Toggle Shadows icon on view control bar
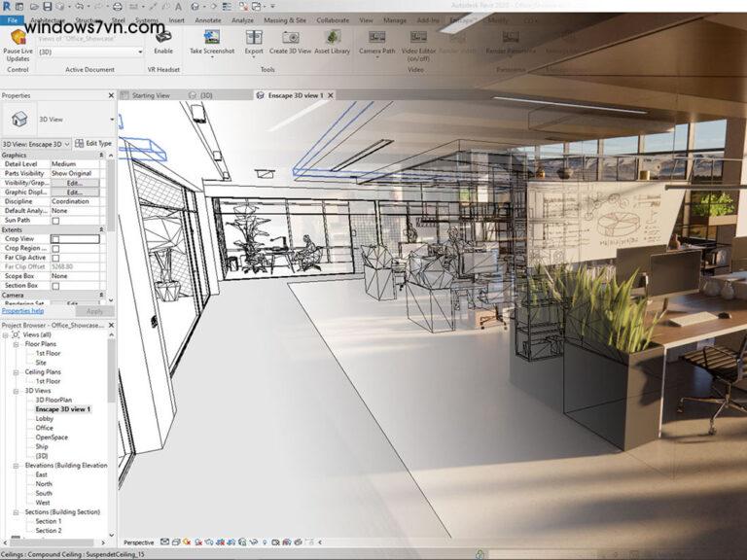Viewport: 747px width, 560px height. tap(198, 542)
